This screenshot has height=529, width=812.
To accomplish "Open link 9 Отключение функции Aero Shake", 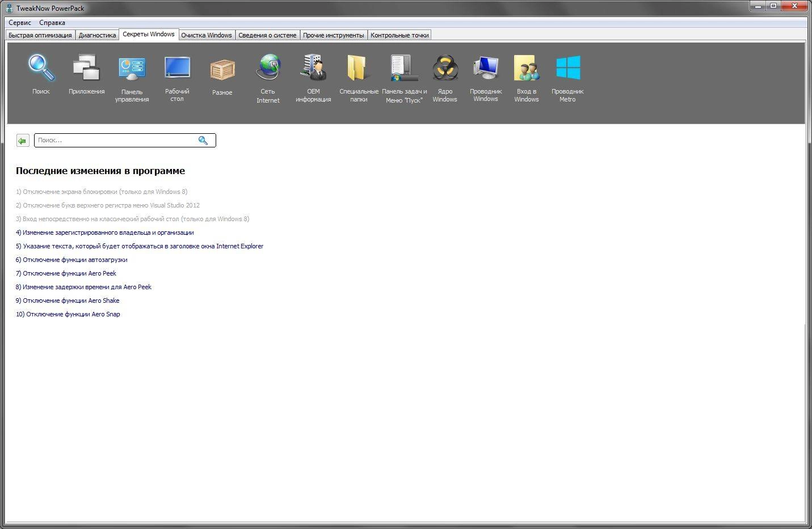I will (68, 301).
